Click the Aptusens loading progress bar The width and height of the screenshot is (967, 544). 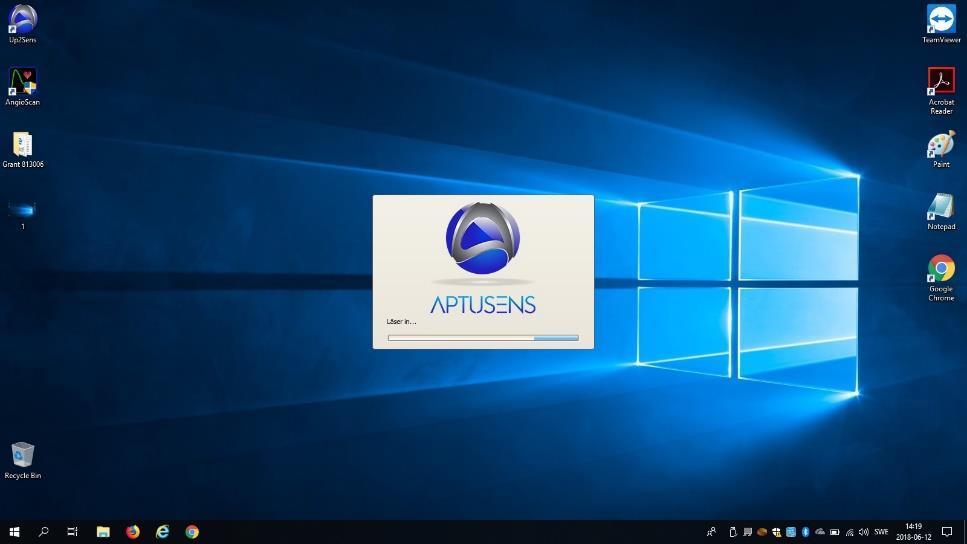point(483,338)
